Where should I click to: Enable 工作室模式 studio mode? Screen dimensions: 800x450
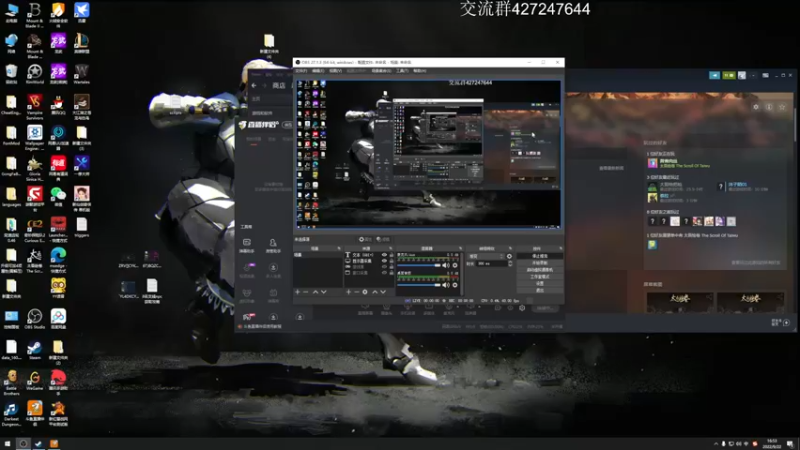point(540,277)
